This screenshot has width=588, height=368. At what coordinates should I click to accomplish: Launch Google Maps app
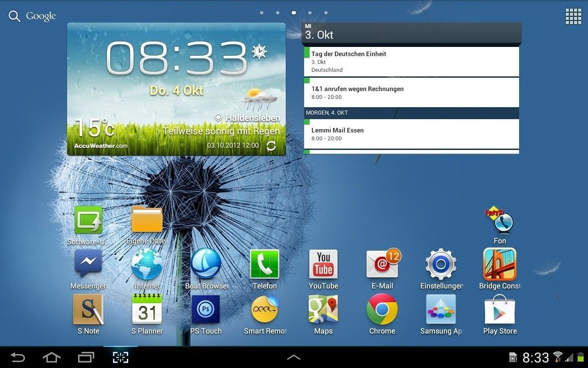323,309
